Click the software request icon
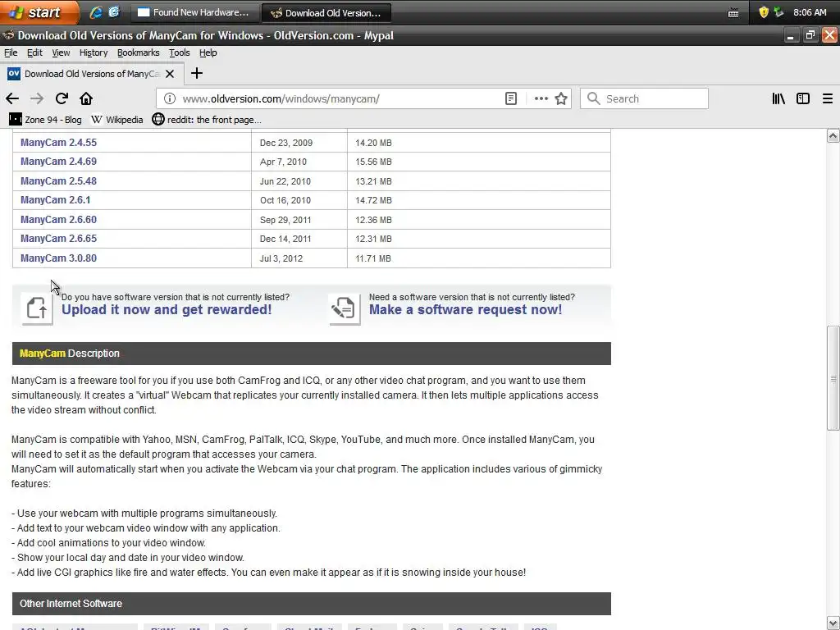Viewport: 840px width, 630px height. [x=345, y=308]
